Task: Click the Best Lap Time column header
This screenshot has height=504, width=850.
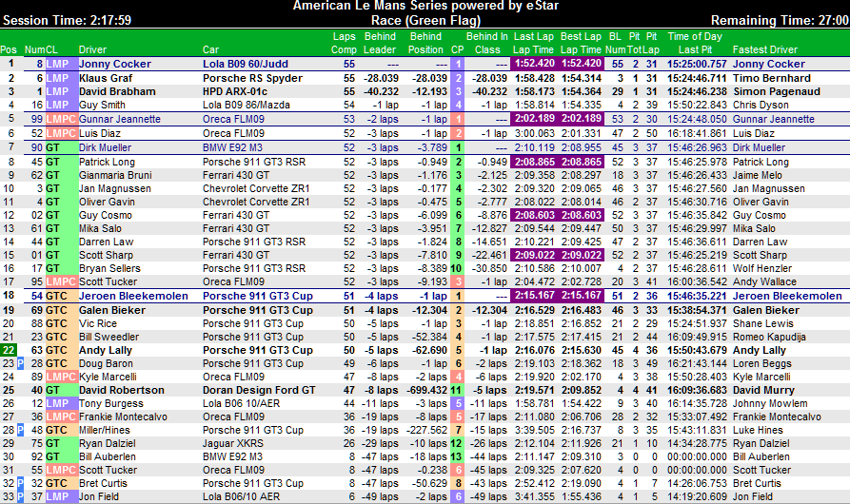Action: pos(581,43)
